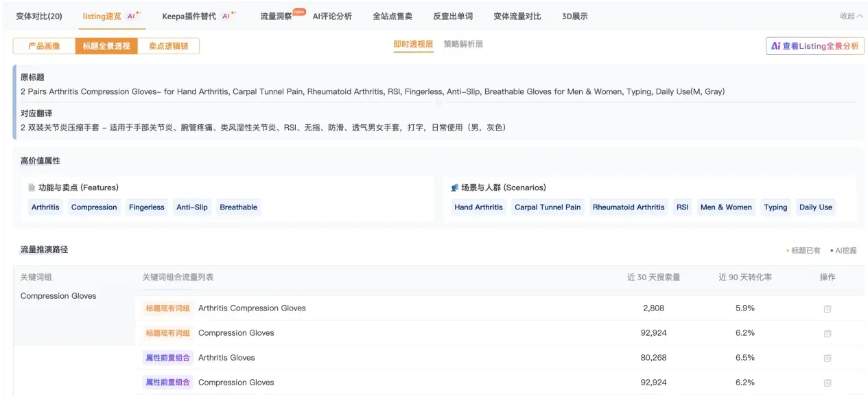Click the 近 30 天搜索量 column header
This screenshot has height=397, width=868.
tap(653, 277)
